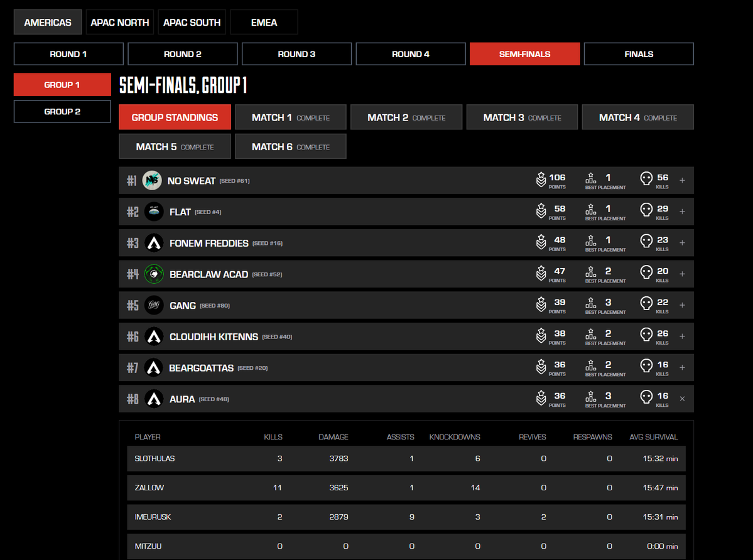Click the Bearclaw Acad green logo
This screenshot has height=560, width=753.
[x=154, y=274]
